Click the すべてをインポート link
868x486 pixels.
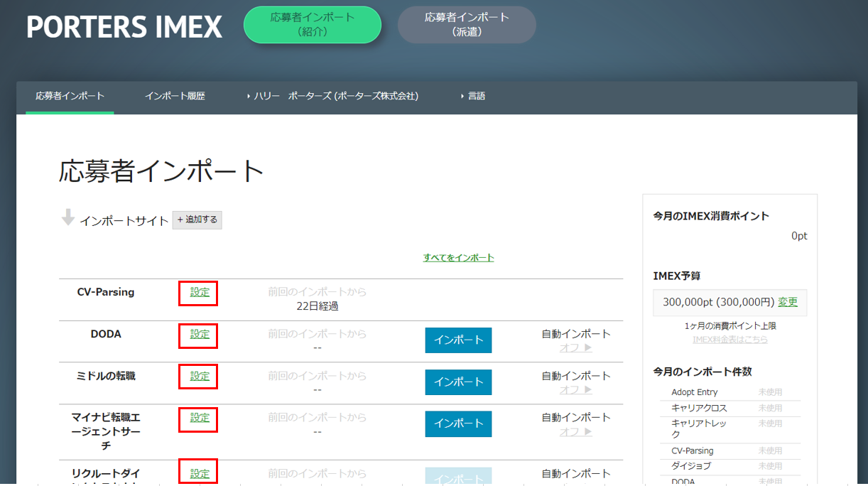(x=458, y=258)
